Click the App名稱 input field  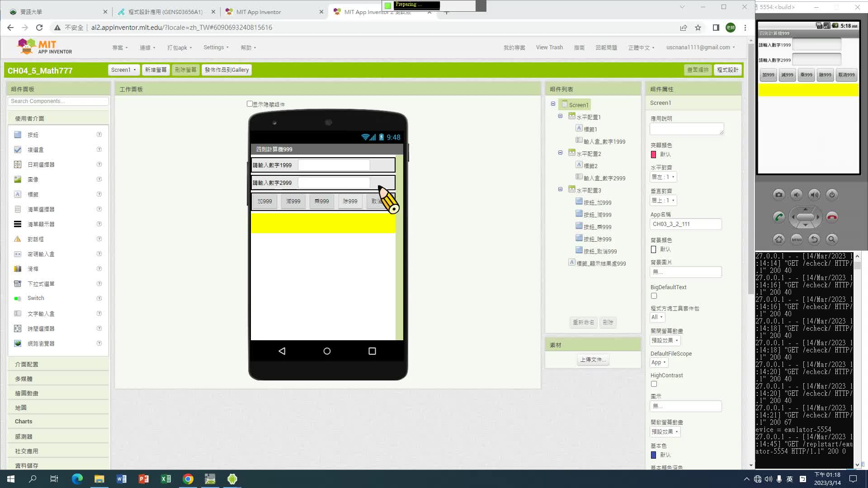click(685, 224)
